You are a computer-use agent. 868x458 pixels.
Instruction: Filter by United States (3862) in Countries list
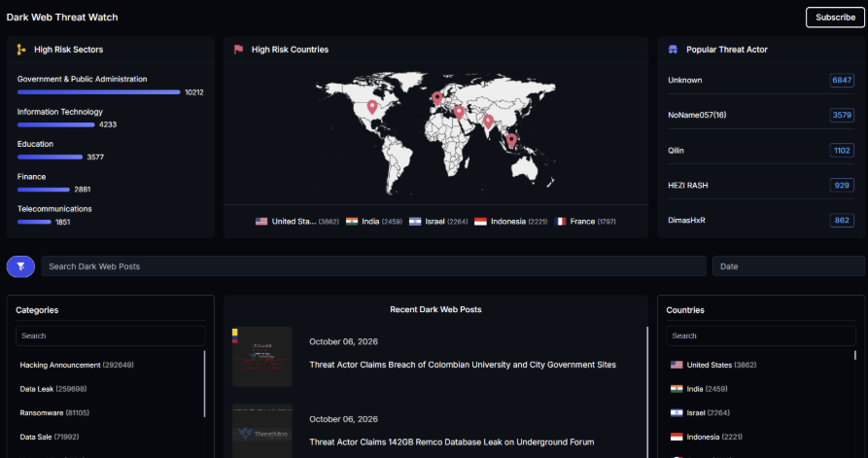(721, 365)
